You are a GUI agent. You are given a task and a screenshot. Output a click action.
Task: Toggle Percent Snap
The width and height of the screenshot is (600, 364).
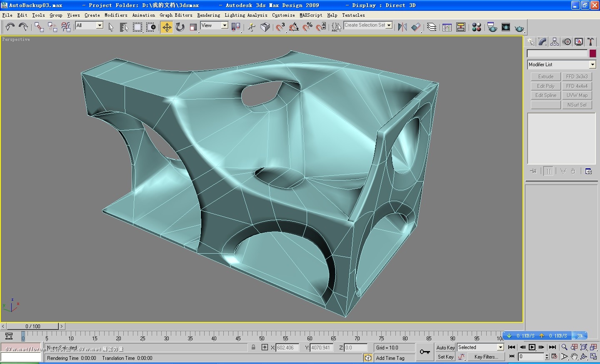click(x=307, y=27)
